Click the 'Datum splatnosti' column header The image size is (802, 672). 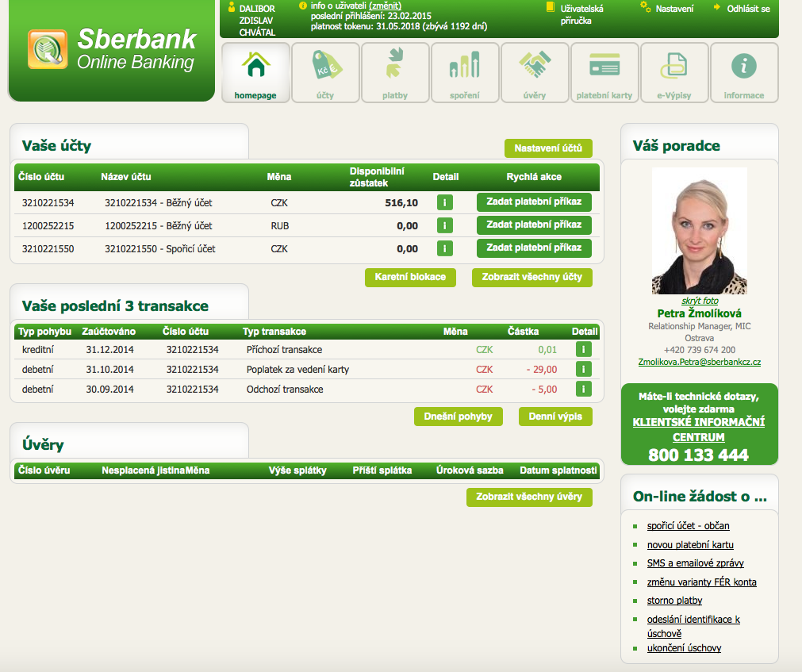[x=558, y=470]
